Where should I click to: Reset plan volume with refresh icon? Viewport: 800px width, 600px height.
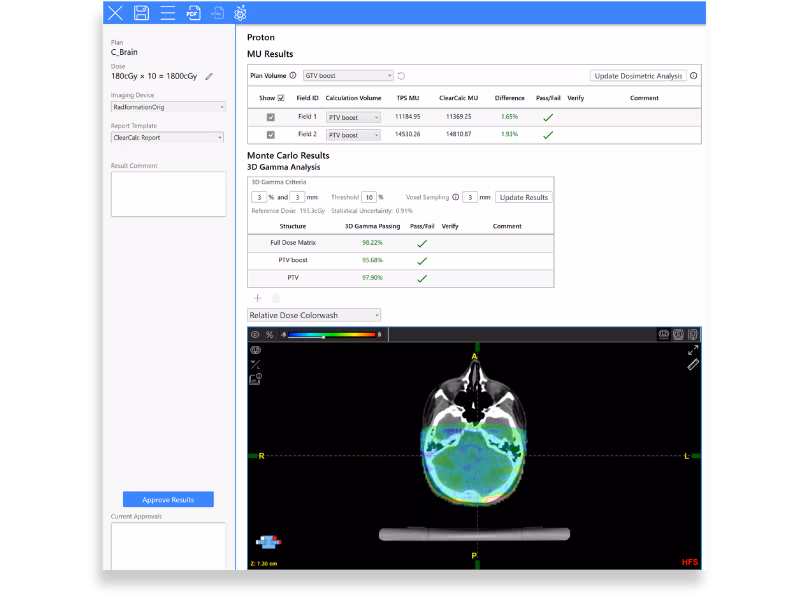[x=402, y=76]
